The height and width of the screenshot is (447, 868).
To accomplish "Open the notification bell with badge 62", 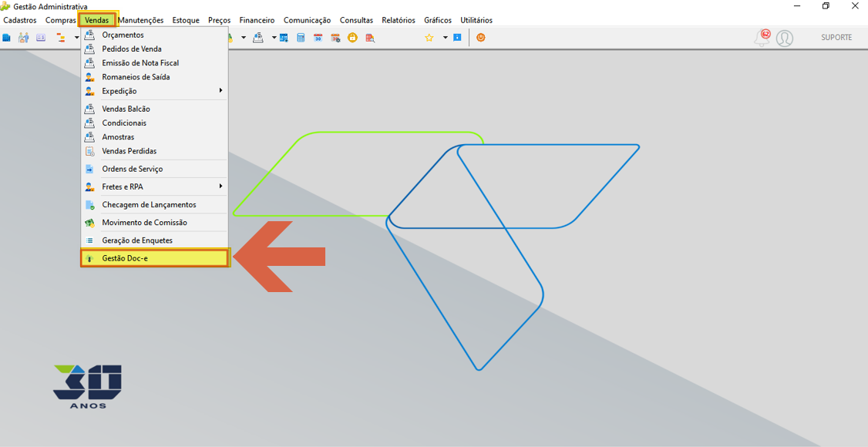I will point(762,38).
